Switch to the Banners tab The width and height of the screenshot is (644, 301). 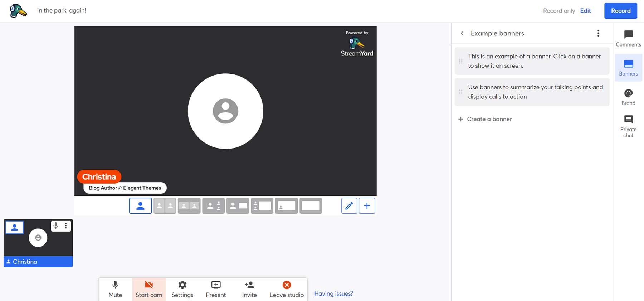628,68
